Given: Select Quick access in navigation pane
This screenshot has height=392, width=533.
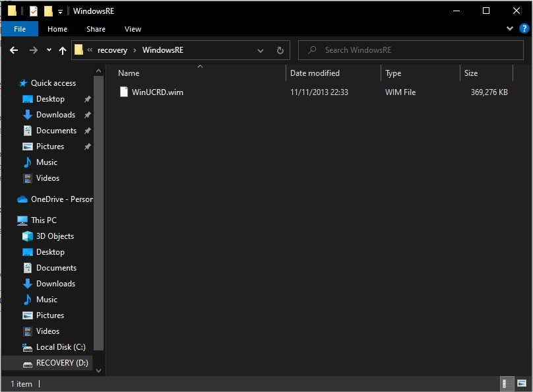Looking at the screenshot, I should point(53,83).
